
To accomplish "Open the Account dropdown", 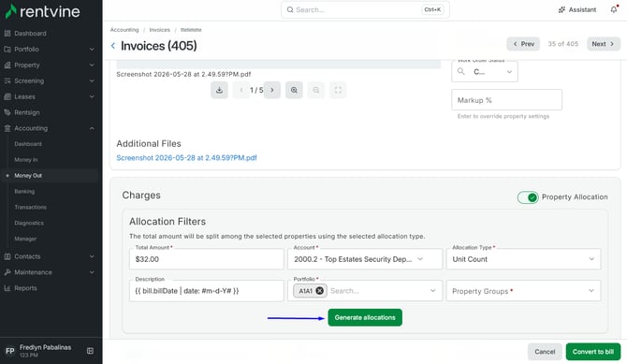I will point(365,259).
